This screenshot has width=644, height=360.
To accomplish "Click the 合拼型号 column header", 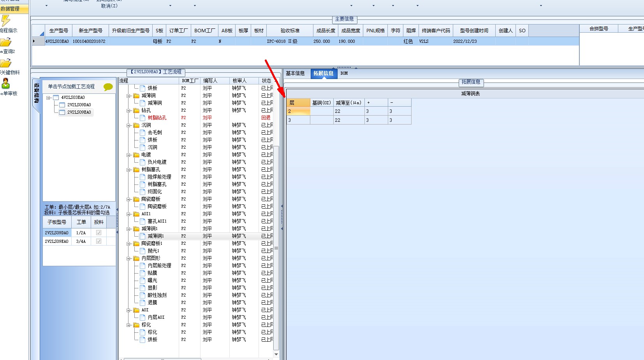I will click(599, 29).
